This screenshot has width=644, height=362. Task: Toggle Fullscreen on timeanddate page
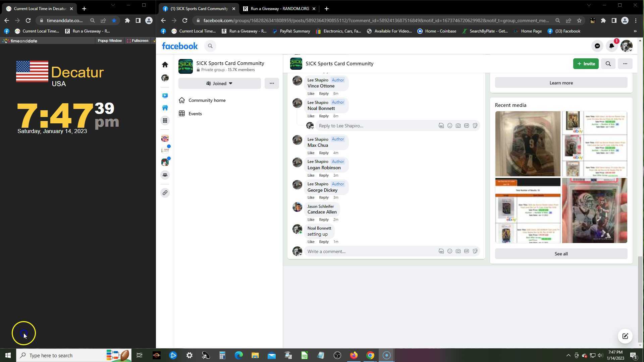pyautogui.click(x=138, y=41)
